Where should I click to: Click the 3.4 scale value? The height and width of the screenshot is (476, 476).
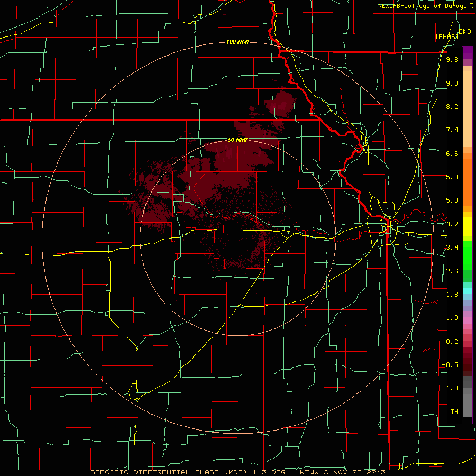(452, 248)
